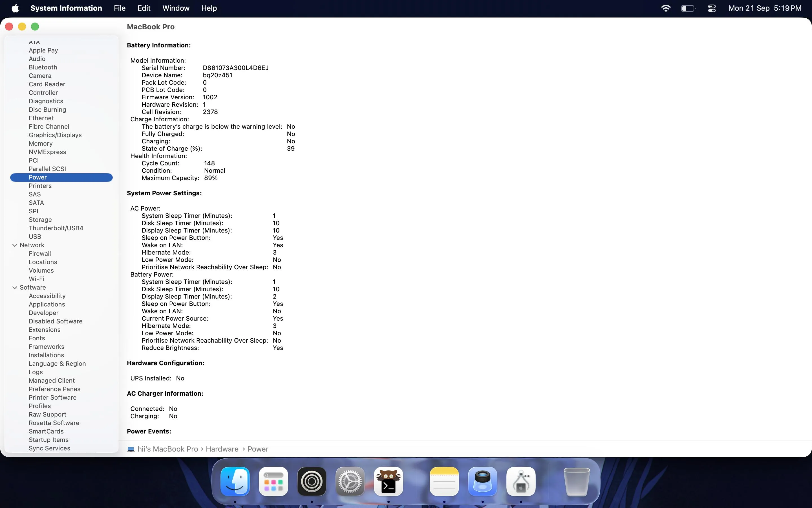Select Firewall under Network

[x=40, y=254]
